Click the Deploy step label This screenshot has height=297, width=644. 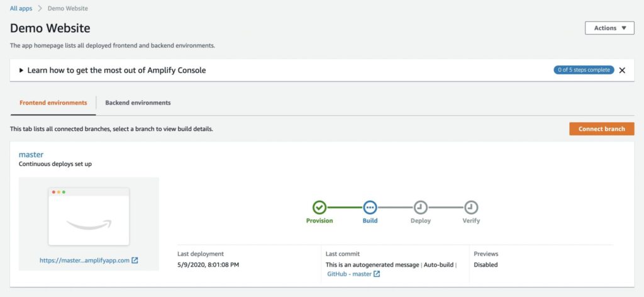tap(421, 221)
